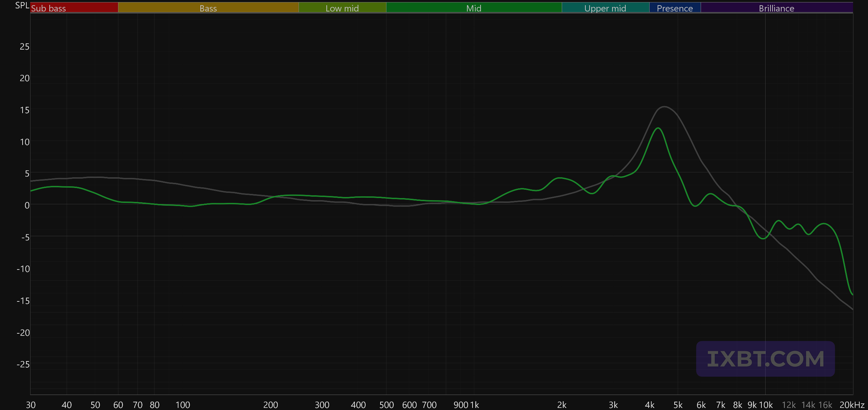Click the SPL axis label
868x410 pixels.
click(22, 6)
